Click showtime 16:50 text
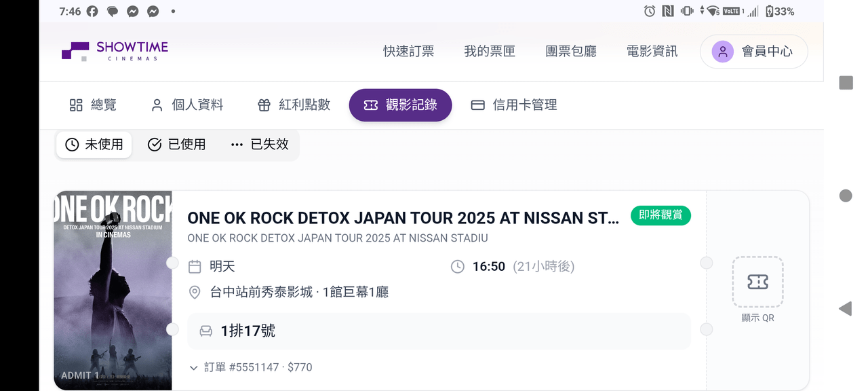This screenshot has width=868, height=391. [x=489, y=267]
